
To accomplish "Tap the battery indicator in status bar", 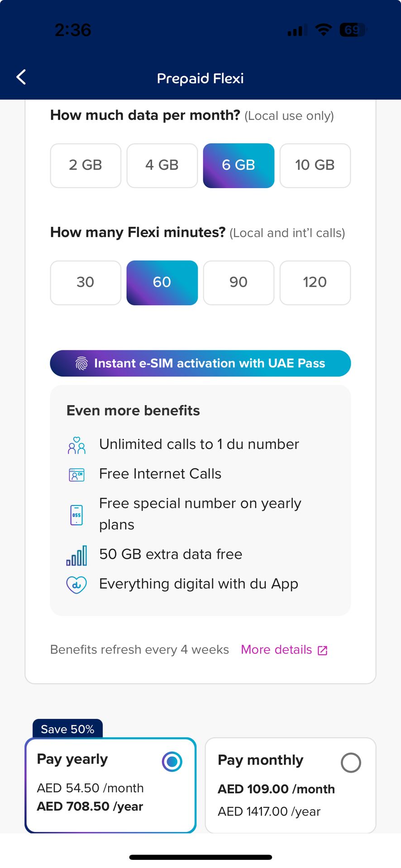I will point(353,30).
